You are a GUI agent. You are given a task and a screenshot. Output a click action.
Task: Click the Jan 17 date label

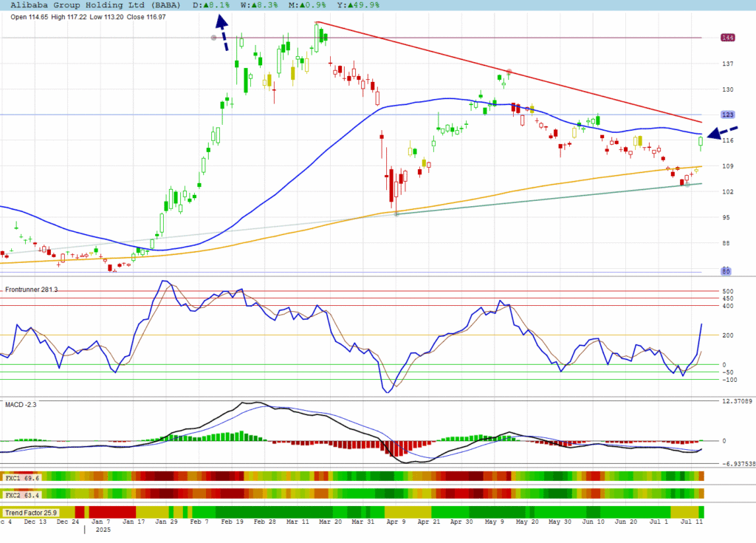[134, 522]
